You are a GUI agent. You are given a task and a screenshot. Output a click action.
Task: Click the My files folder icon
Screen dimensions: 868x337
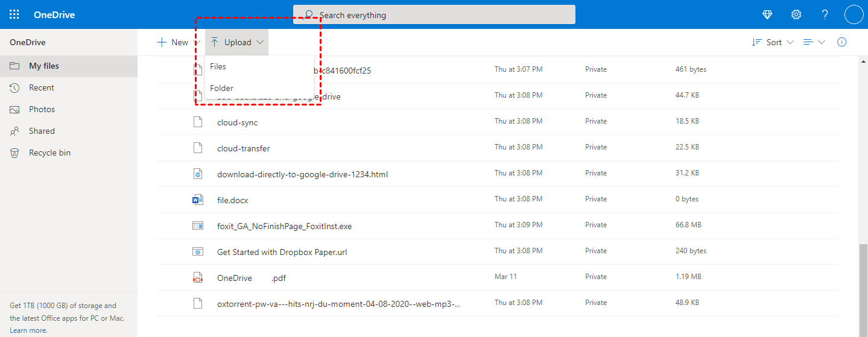pyautogui.click(x=15, y=66)
